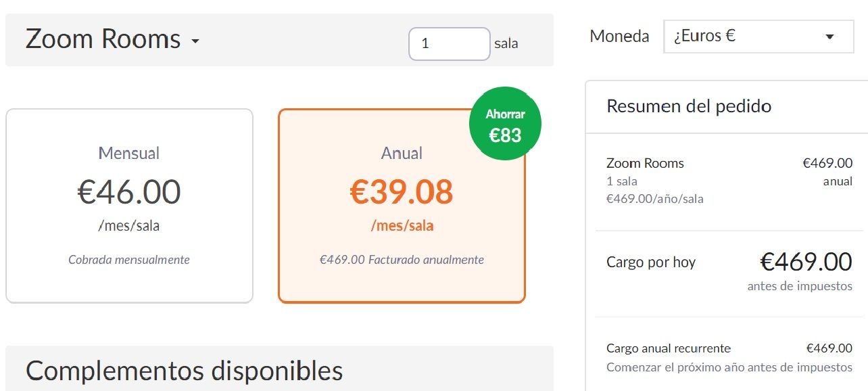868x391 pixels.
Task: Click the Resumen del pedido heading
Action: (689, 106)
